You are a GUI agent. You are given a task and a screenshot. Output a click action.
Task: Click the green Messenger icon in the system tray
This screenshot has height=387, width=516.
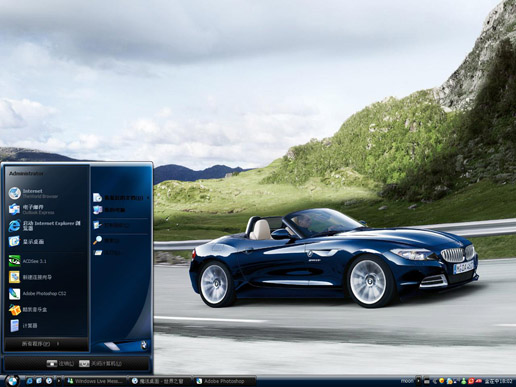(463, 381)
